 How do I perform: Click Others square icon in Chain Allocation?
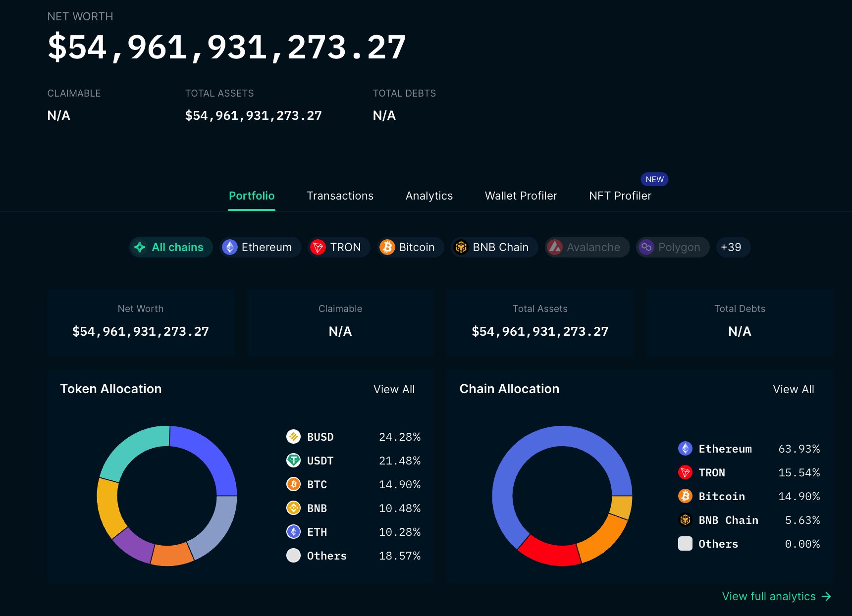[685, 544]
